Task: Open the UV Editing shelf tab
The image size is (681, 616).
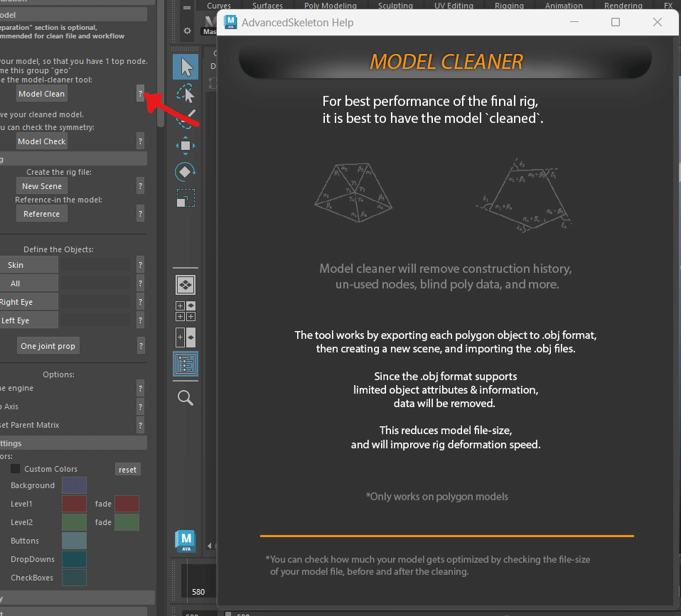Action: pos(454,6)
